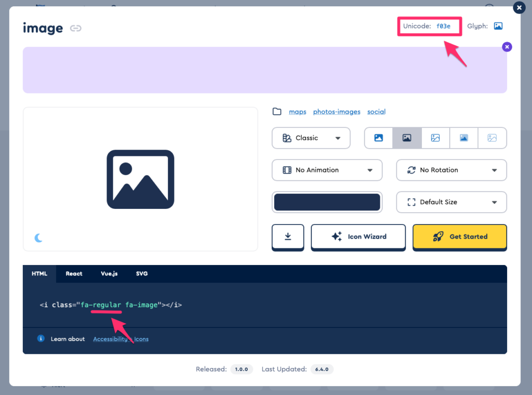Copy the image icon permalink link
Screen dimensions: 532x395
pos(76,28)
